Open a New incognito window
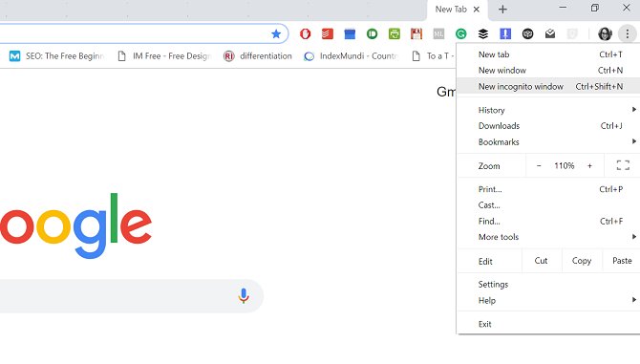 [x=548, y=87]
